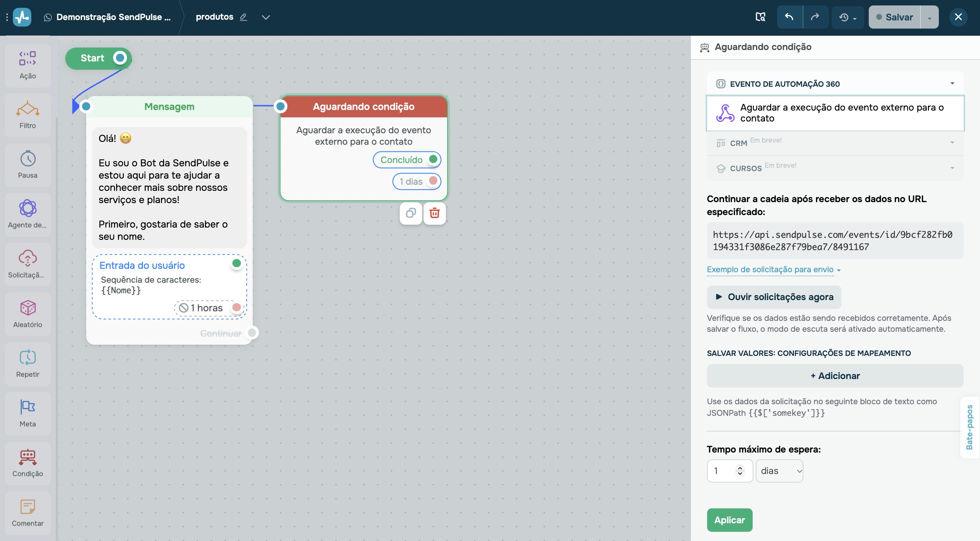Select the Aleatório block icon

click(x=28, y=308)
